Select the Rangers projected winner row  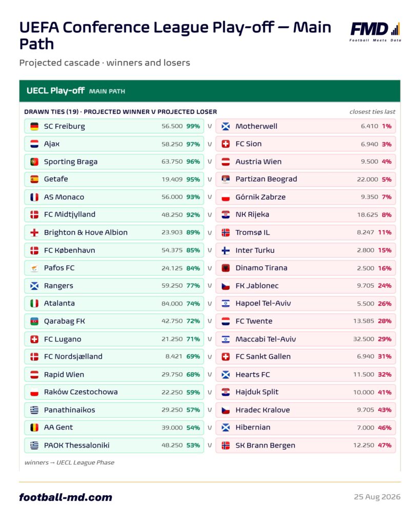coord(114,286)
